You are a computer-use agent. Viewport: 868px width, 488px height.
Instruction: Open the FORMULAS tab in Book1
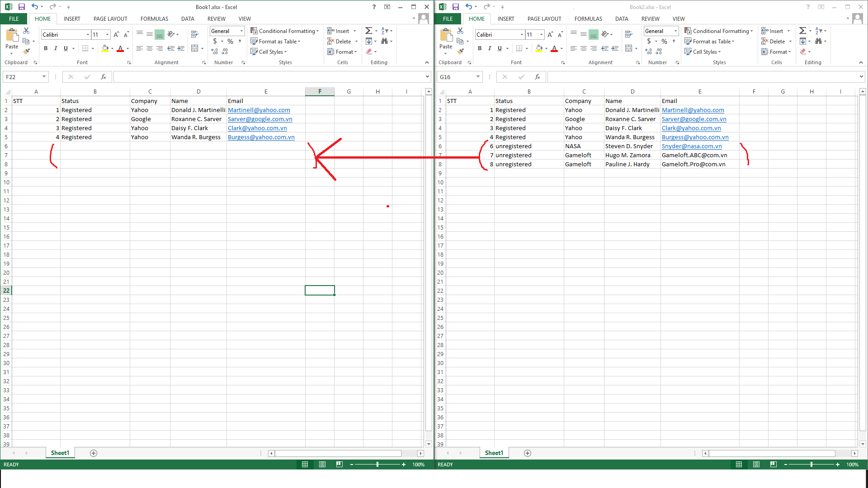point(154,19)
